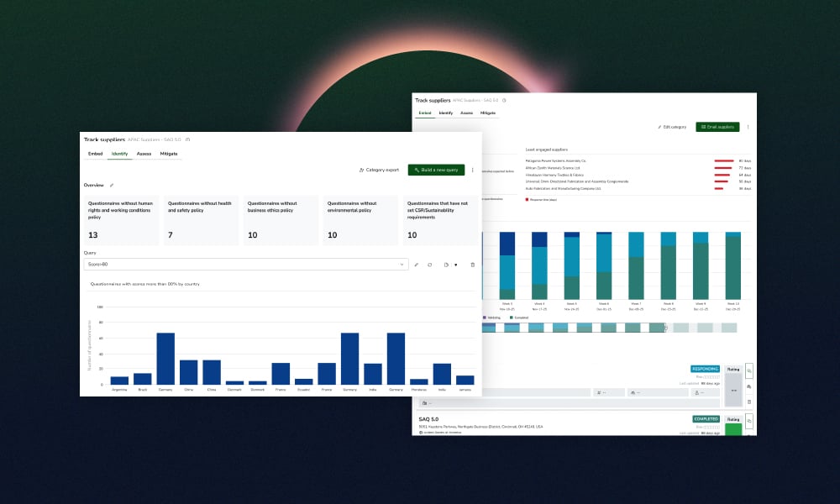This screenshot has height=504, width=840.
Task: Click the Edit category pencil icon
Action: (x=659, y=127)
